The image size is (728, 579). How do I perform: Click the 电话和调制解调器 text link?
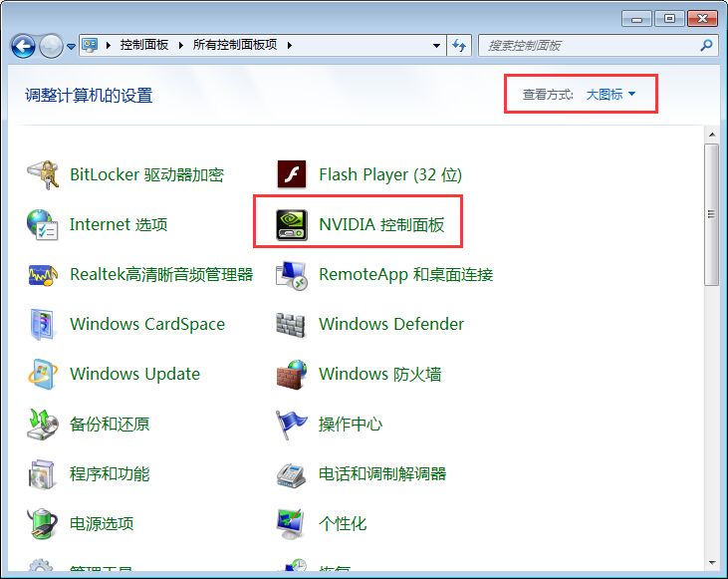tap(382, 474)
